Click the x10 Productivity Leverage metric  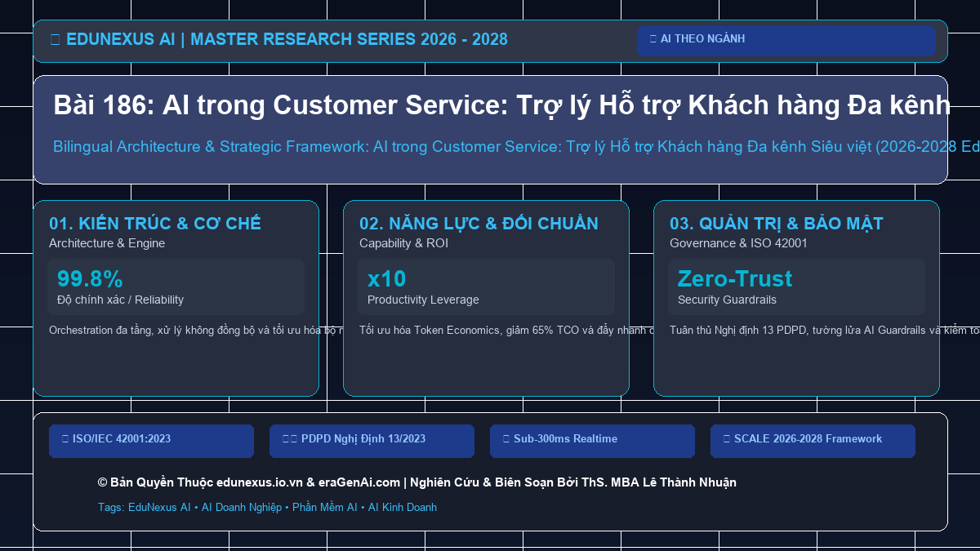point(486,287)
